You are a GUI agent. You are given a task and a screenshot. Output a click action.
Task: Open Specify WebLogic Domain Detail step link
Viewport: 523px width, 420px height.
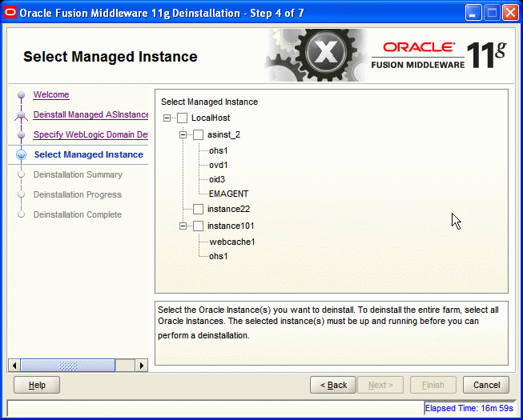(91, 134)
